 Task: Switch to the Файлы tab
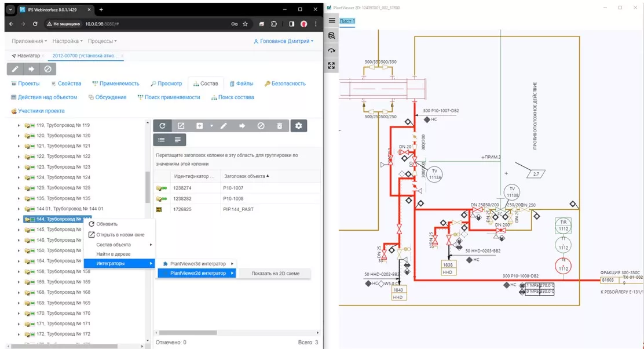pyautogui.click(x=241, y=83)
